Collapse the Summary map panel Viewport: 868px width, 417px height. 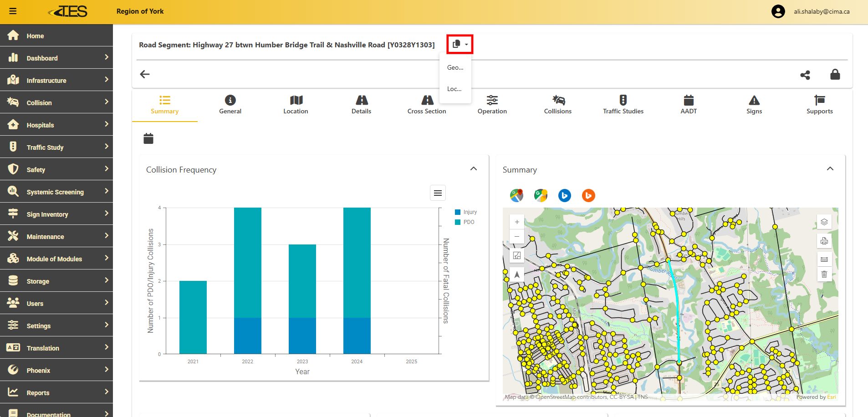coord(830,169)
